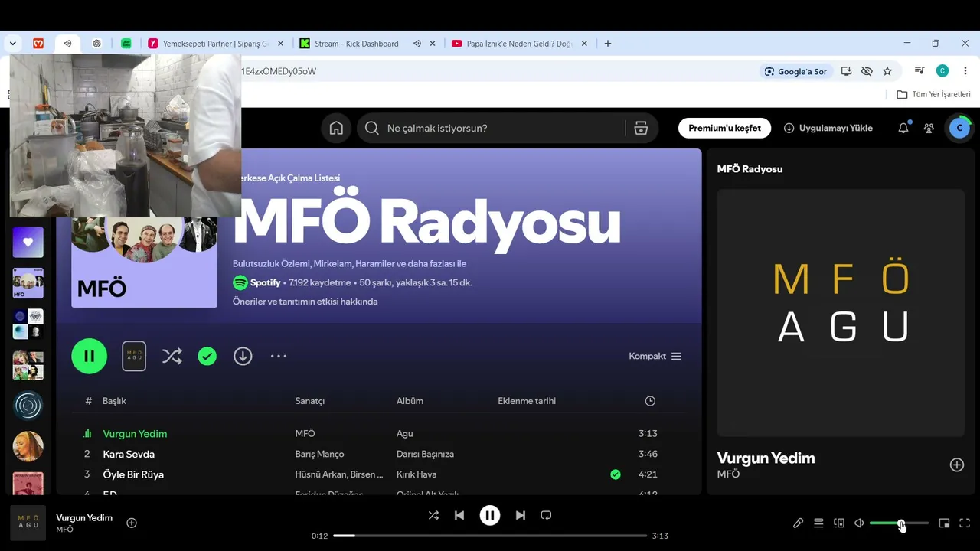
Task: Click the Agu album art in right panel
Action: click(841, 313)
